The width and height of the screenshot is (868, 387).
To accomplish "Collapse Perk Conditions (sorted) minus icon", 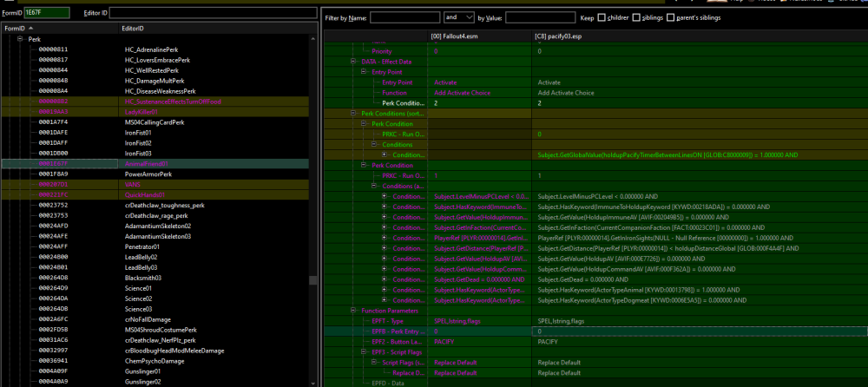I will click(353, 114).
